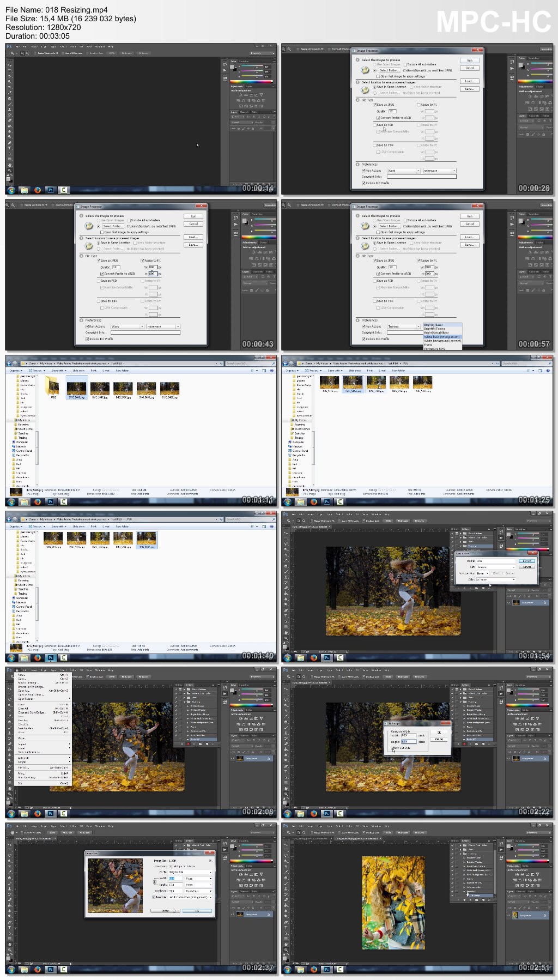Check Include All sub-folders in the 00:00:43 dialog
Screen dimensions: 558x980
point(129,221)
